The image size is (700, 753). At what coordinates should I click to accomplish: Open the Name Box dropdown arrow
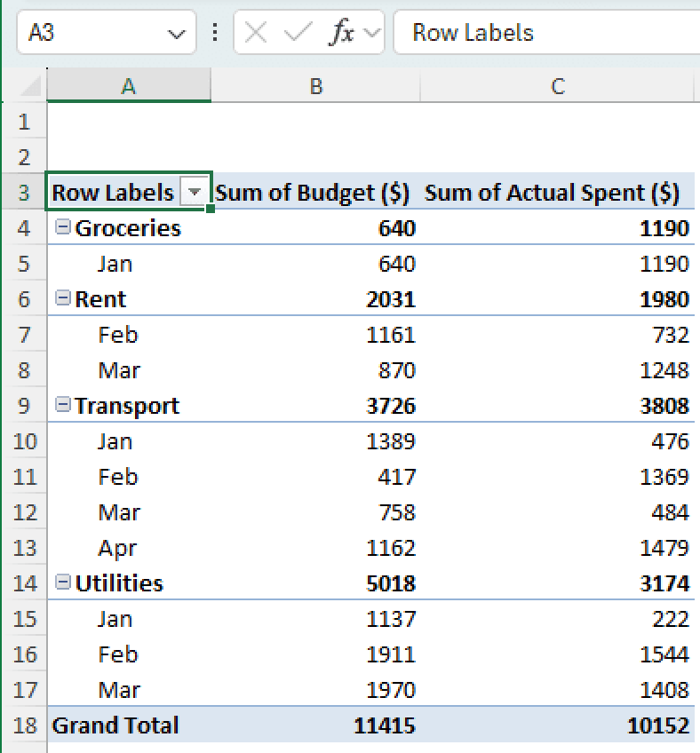(x=176, y=32)
